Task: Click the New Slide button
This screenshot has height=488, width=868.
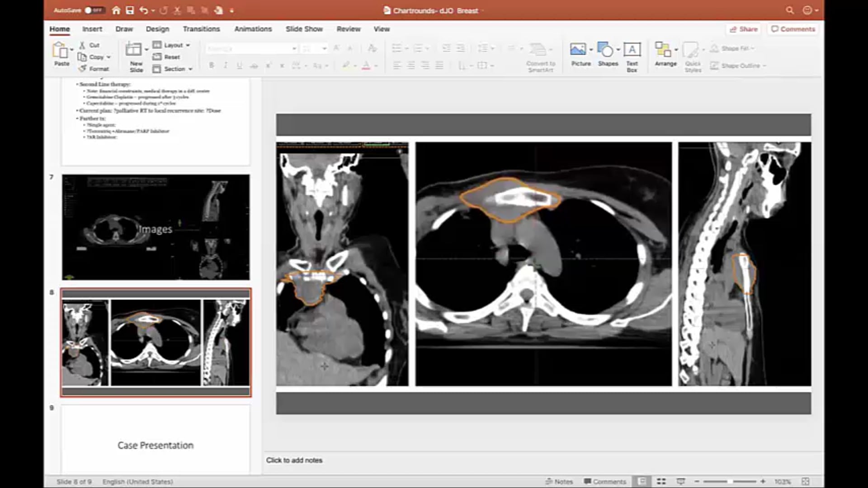Action: point(136,55)
